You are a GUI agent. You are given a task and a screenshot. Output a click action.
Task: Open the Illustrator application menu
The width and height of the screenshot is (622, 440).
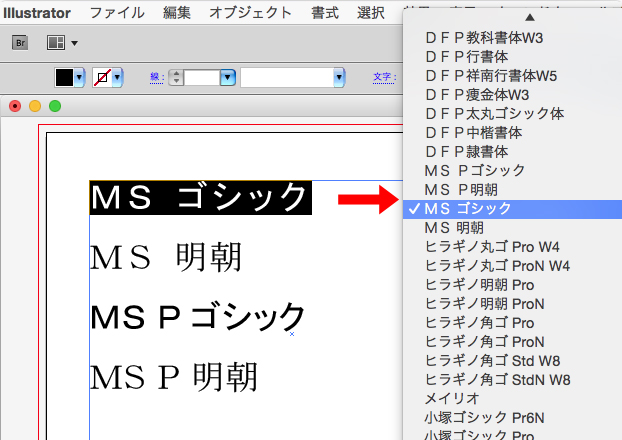coord(37,13)
